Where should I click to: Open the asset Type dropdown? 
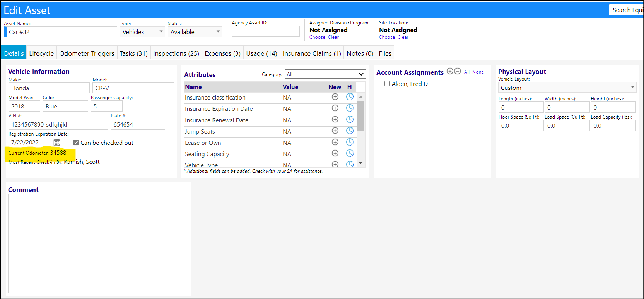142,32
